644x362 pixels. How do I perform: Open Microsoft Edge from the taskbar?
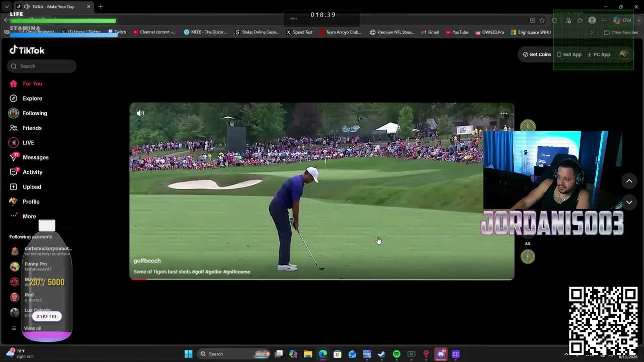pyautogui.click(x=323, y=354)
